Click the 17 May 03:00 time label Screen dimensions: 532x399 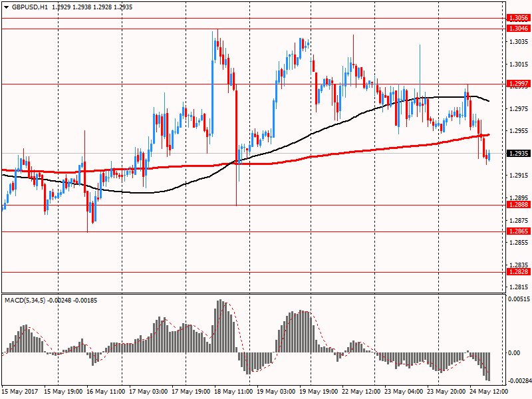pyautogui.click(x=148, y=392)
